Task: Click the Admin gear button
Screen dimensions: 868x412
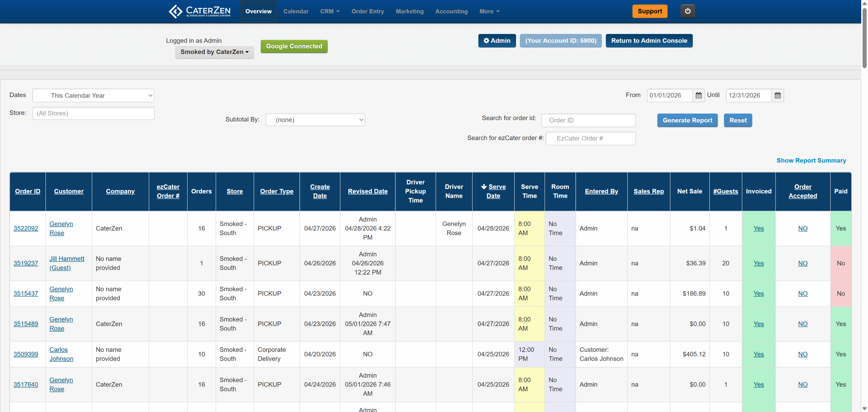Action: pos(497,41)
